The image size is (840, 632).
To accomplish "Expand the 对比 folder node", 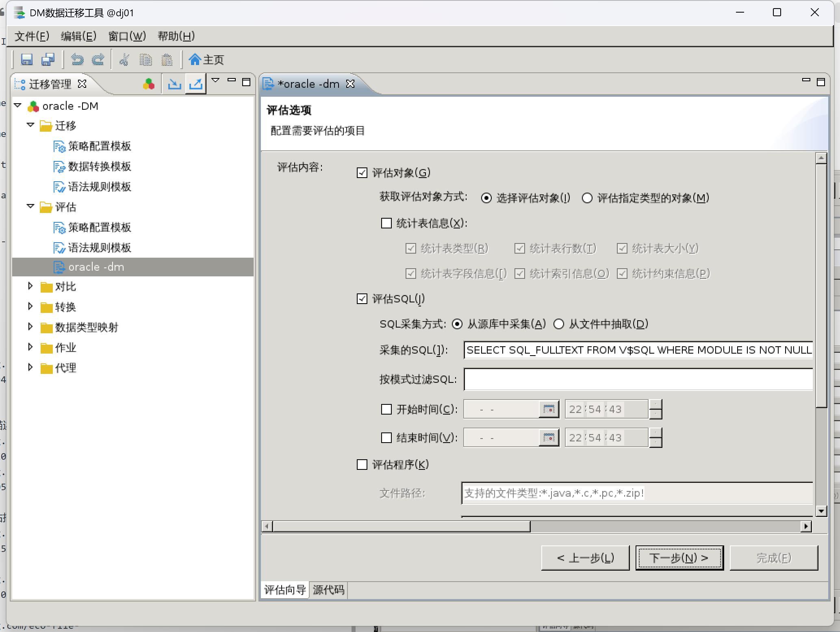I will [30, 286].
